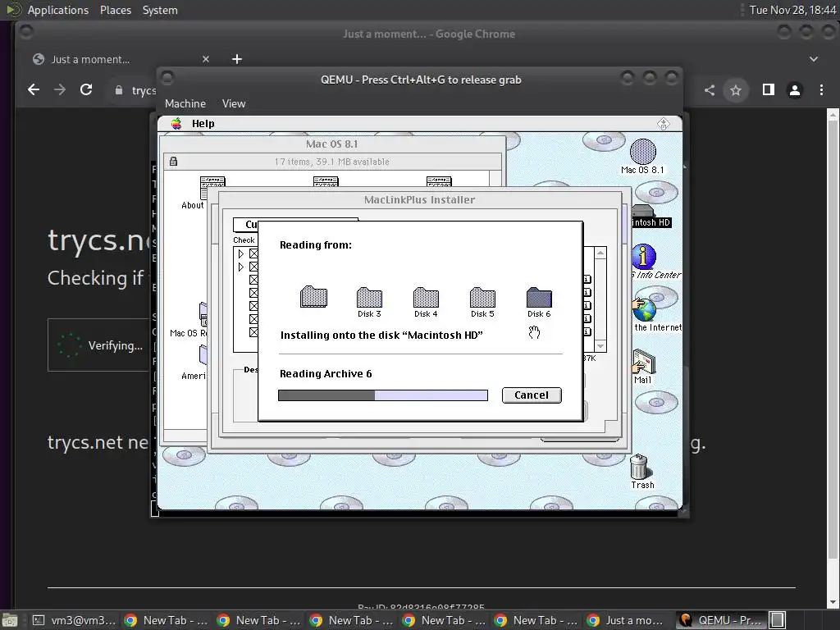Open Chrome's side panel icon
Screen dimensions: 840x630
click(769, 89)
